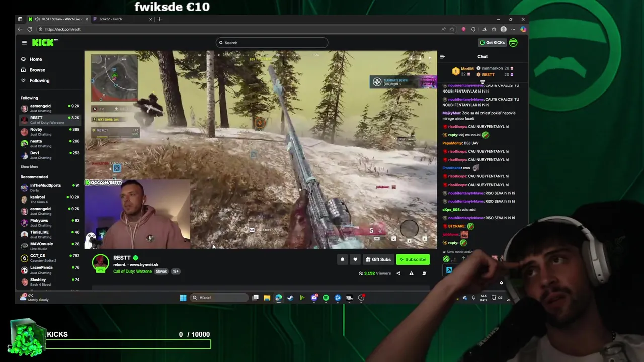The image size is (644, 362).
Task: Open File Explorer from taskbar
Action: pyautogui.click(x=267, y=298)
